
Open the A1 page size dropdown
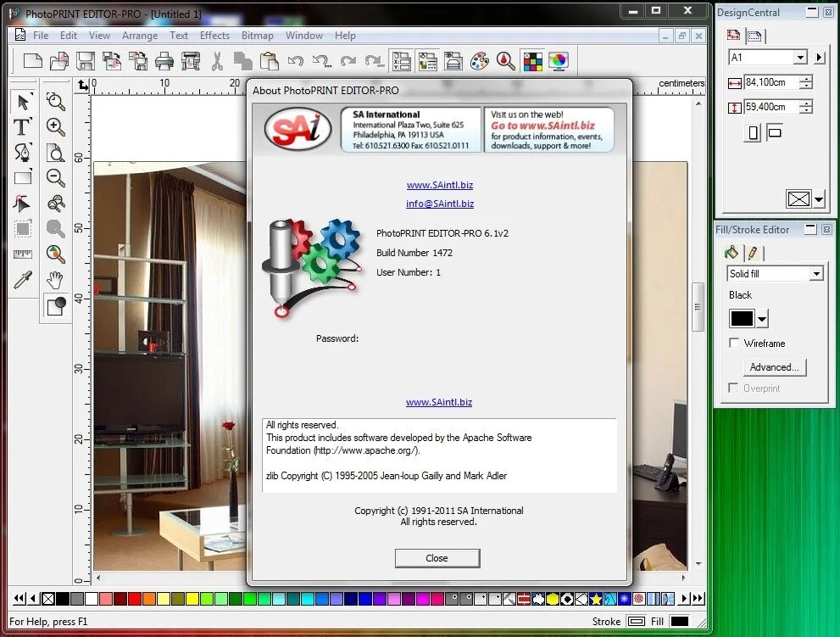click(x=800, y=58)
